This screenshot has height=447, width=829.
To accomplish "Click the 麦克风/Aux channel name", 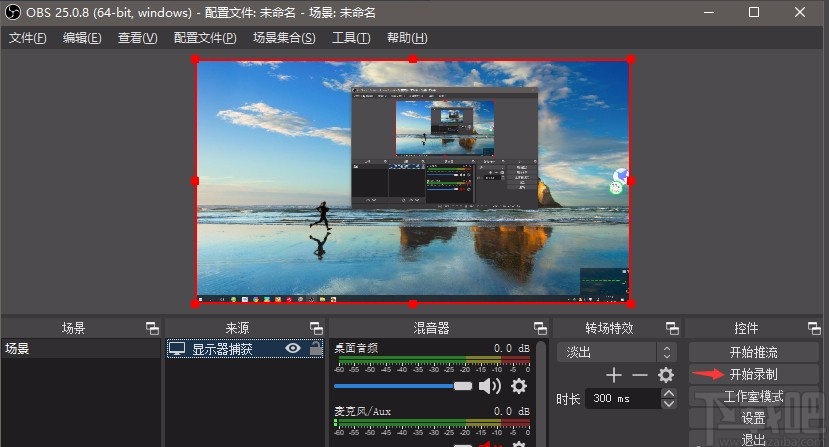I will (x=362, y=411).
